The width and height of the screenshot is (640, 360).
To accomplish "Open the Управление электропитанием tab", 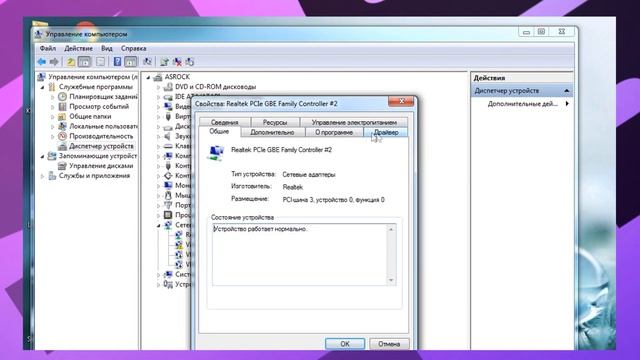I will pos(354,122).
